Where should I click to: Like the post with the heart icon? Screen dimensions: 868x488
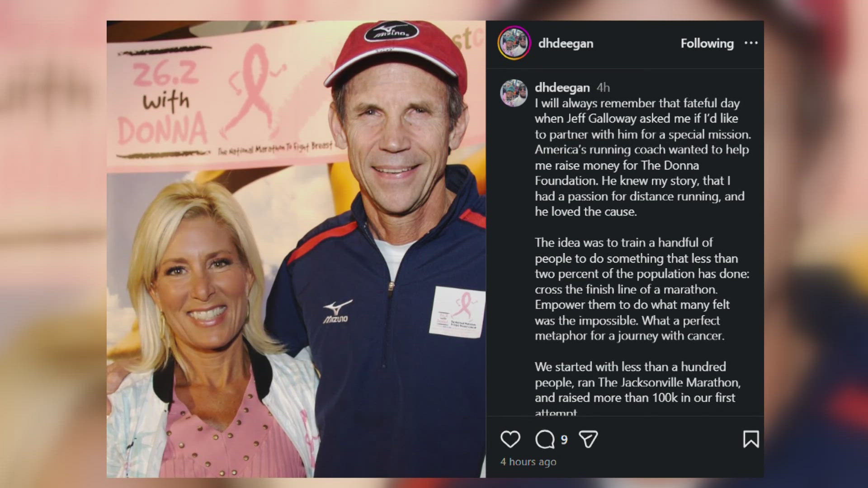[x=510, y=439]
